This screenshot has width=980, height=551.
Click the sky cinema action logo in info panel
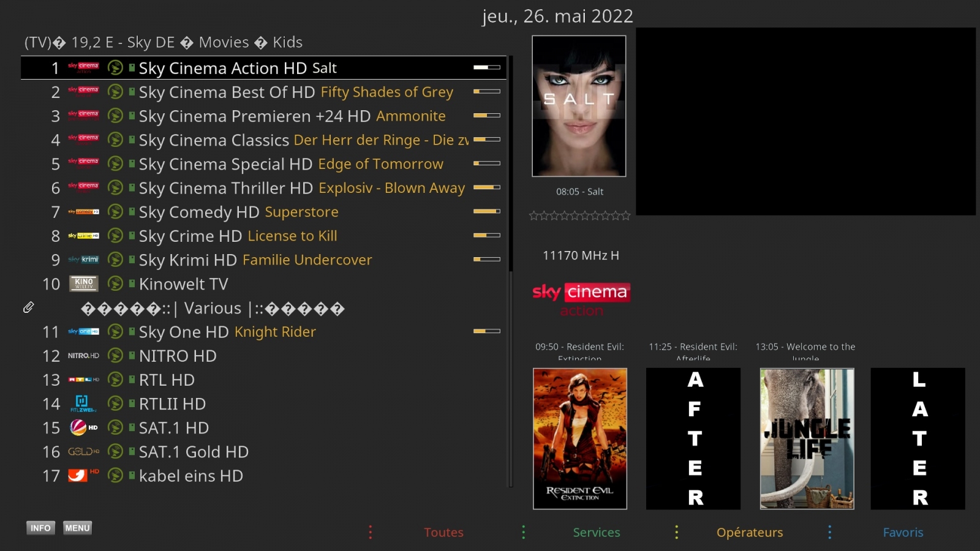[581, 299]
